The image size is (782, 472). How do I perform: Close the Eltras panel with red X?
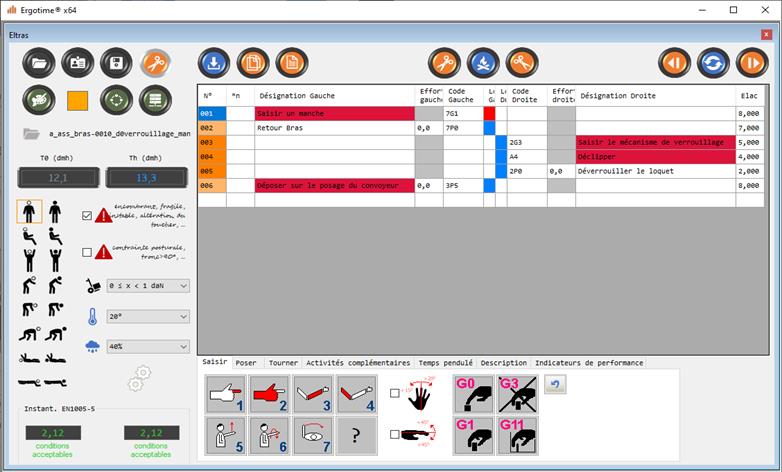[x=767, y=35]
